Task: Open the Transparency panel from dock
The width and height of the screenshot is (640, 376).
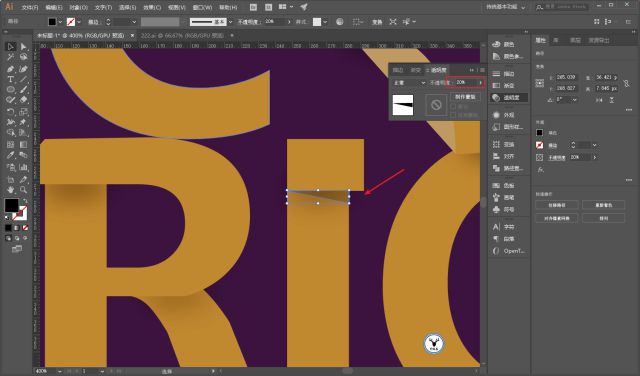Action: point(509,98)
